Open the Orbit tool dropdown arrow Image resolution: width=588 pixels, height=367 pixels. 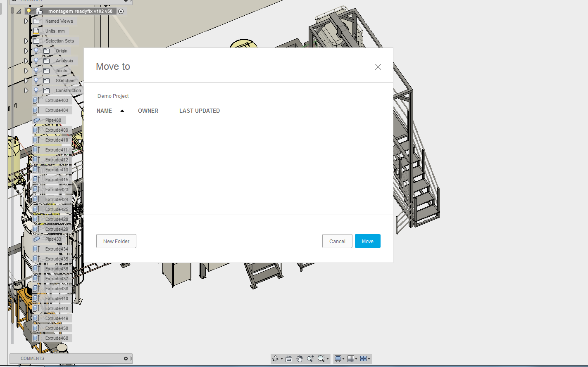[282, 359]
